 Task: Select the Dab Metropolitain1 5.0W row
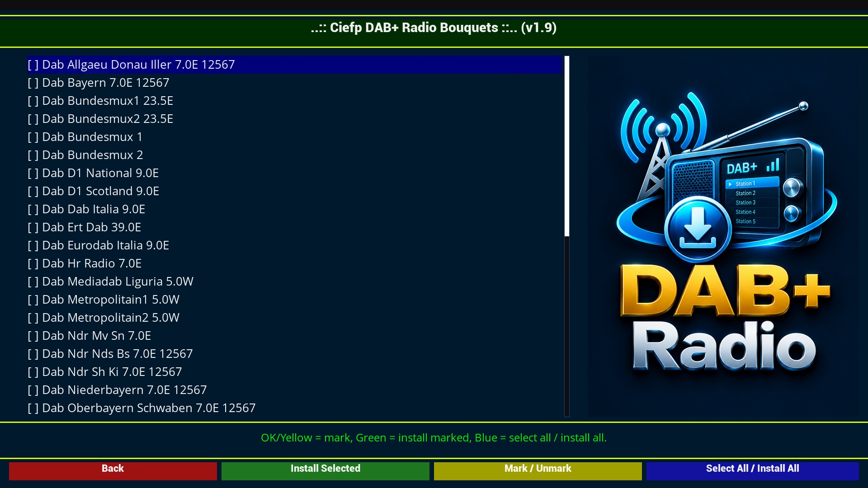coord(294,300)
